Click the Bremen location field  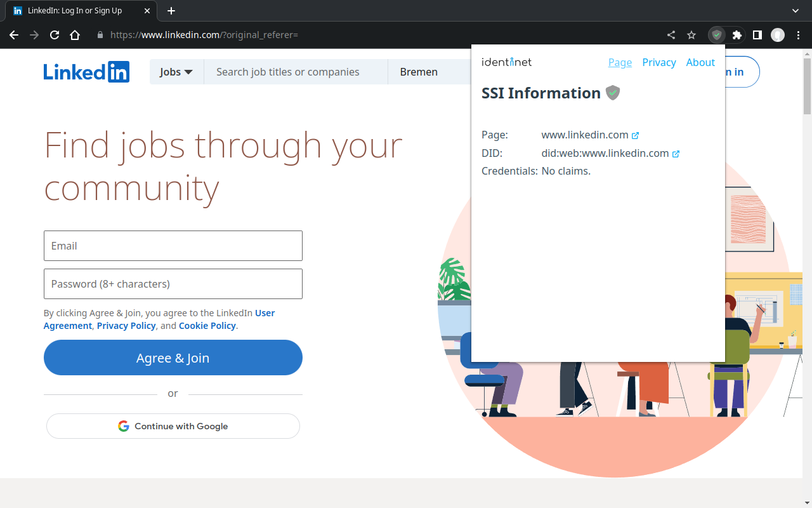[x=429, y=72]
